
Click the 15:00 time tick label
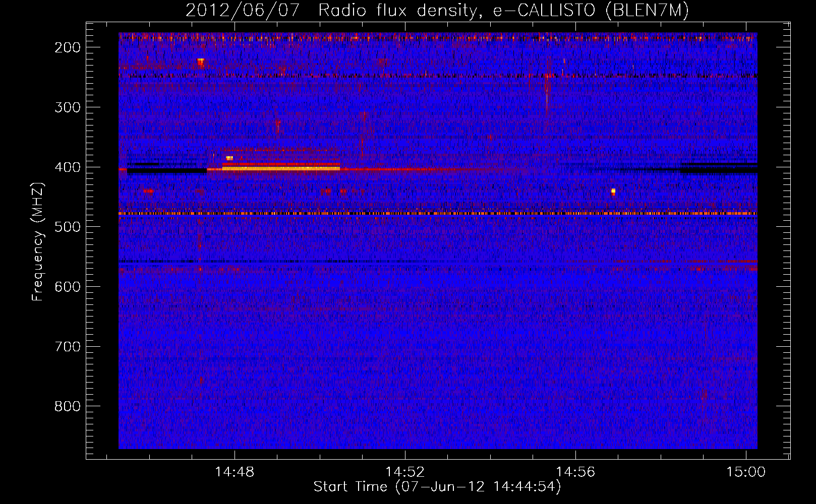point(746,472)
